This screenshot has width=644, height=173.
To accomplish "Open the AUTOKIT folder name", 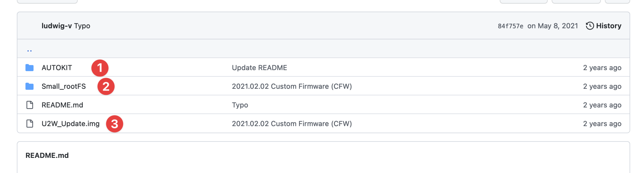I will coord(57,68).
